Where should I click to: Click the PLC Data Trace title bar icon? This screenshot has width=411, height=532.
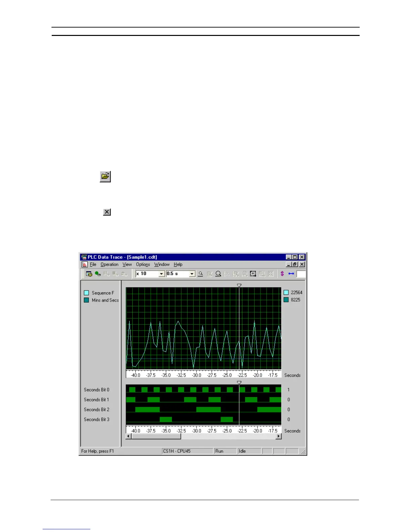pyautogui.click(x=84, y=257)
